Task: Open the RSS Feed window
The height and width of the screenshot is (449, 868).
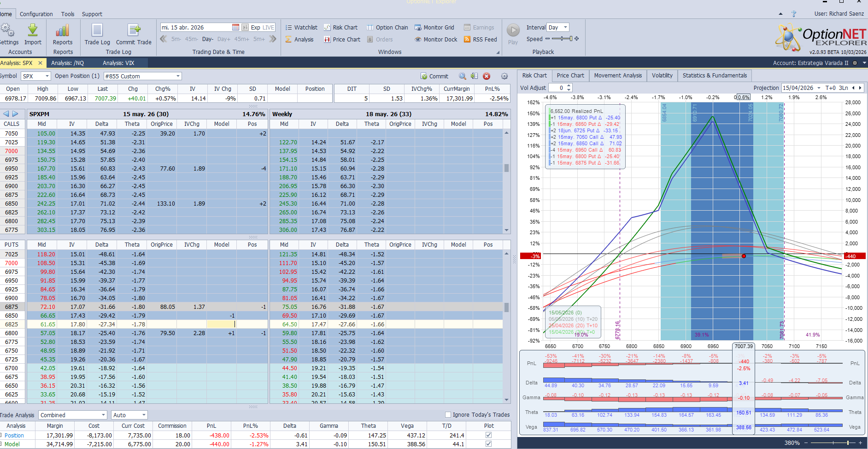Action: pos(480,40)
